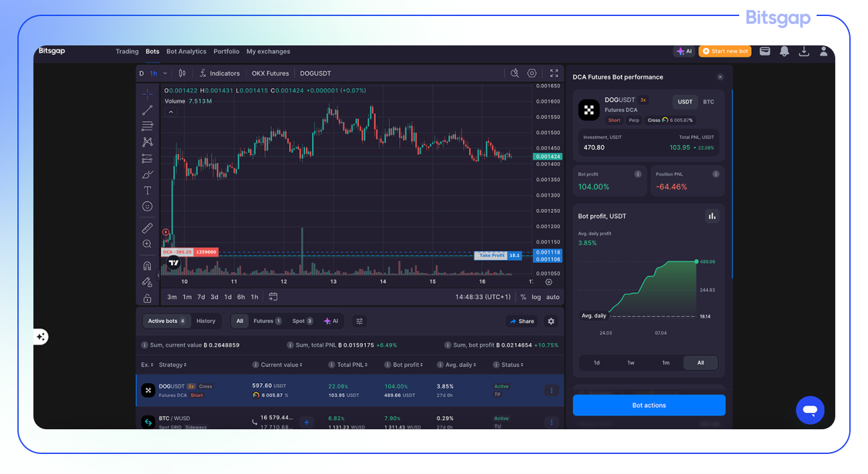868x474 pixels.
Task: Set chart range to 3m
Action: pyautogui.click(x=172, y=297)
